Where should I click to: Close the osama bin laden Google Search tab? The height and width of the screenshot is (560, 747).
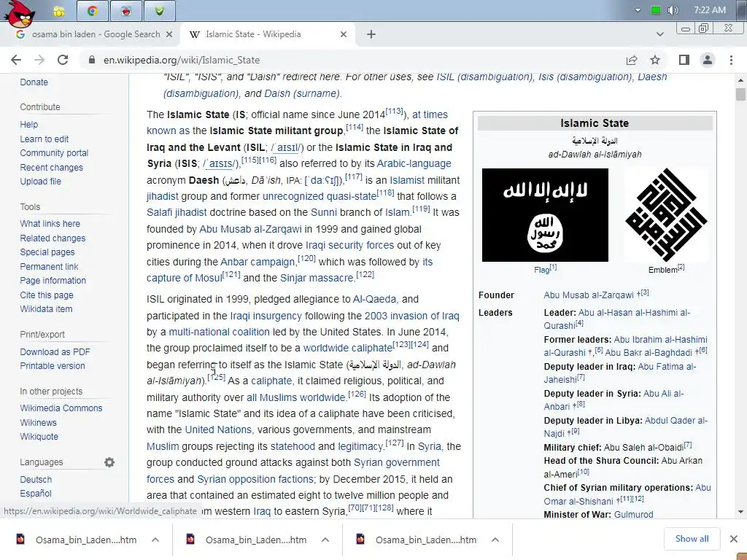(x=169, y=34)
